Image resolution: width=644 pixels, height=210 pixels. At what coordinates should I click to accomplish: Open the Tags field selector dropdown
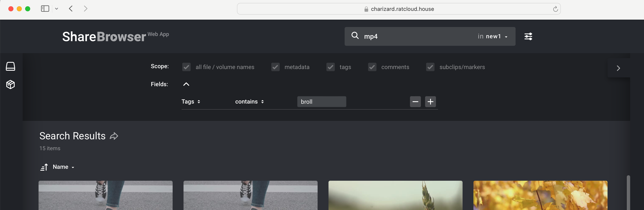191,102
